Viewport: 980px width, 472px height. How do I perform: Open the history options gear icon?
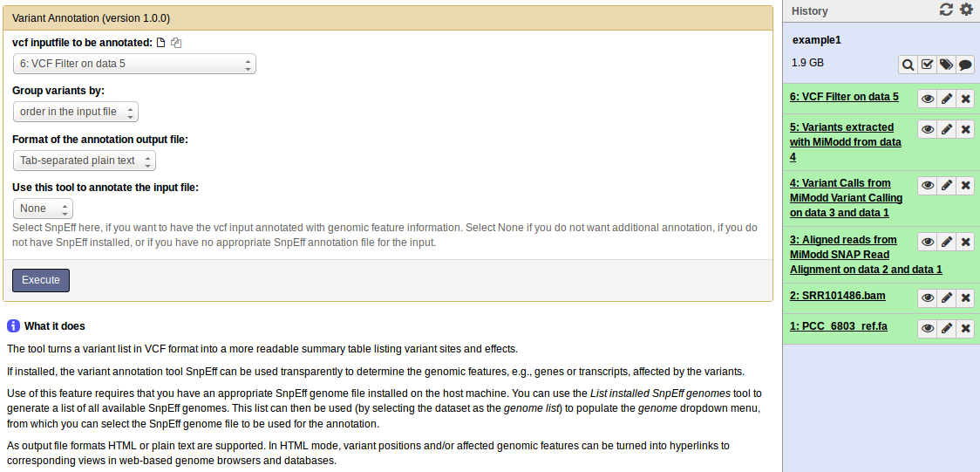[966, 10]
